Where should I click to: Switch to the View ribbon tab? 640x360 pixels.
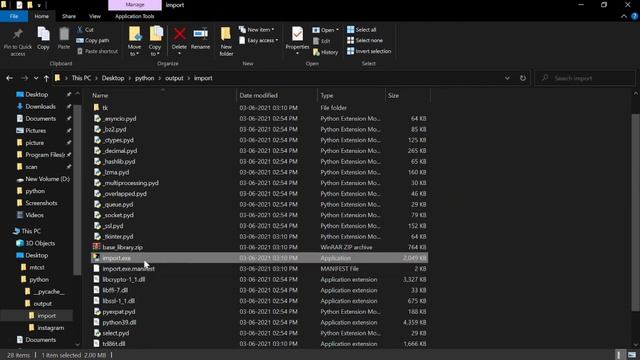point(95,16)
